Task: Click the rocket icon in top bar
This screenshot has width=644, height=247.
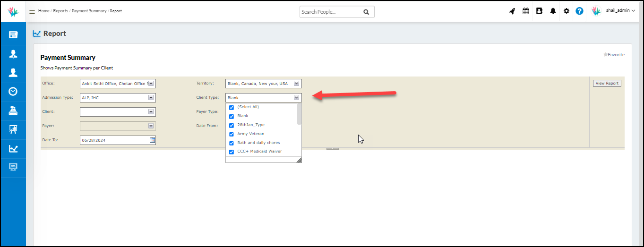Action: pyautogui.click(x=512, y=11)
